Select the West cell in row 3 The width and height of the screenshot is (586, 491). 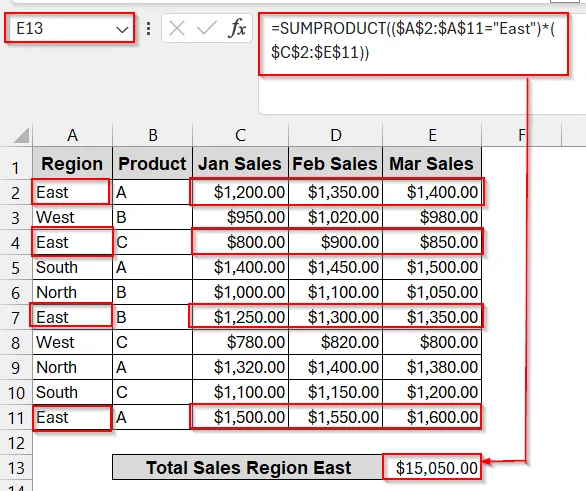[x=73, y=217]
